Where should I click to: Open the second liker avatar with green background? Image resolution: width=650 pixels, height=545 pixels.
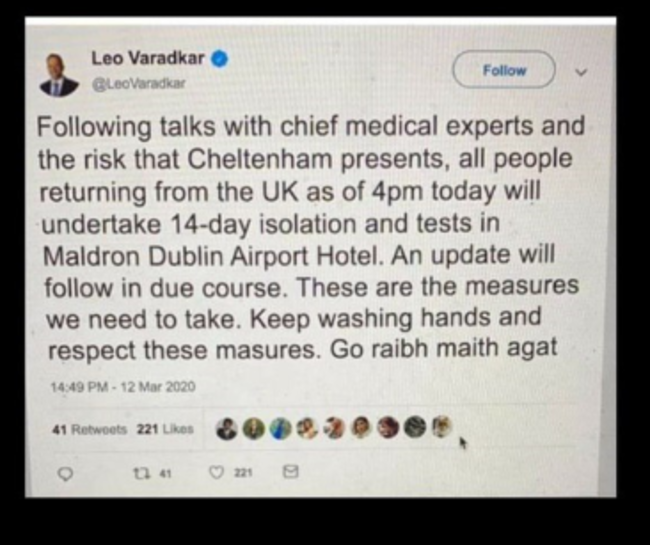coord(253,429)
